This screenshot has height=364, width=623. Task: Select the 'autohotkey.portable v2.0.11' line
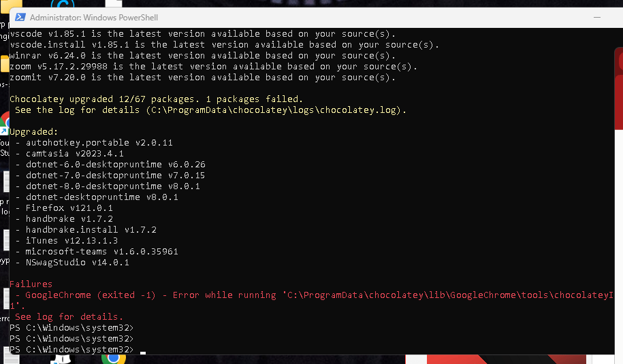pos(94,142)
